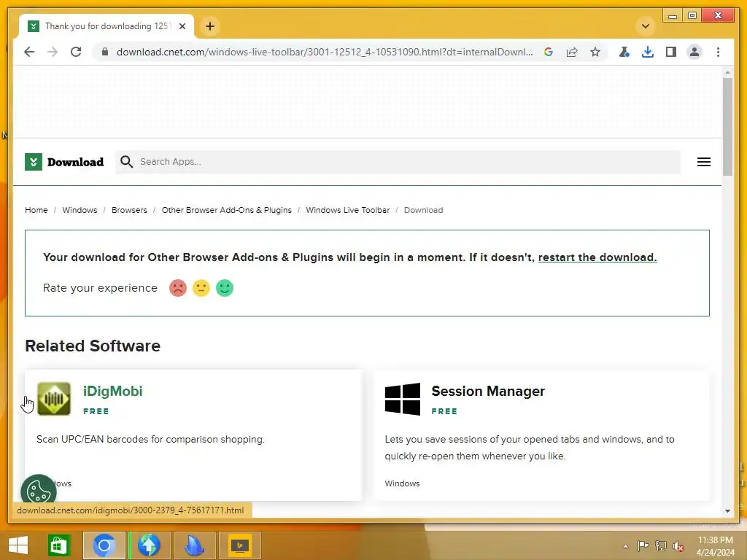
Task: Click the page vertical scrollbar thumb
Action: click(x=727, y=126)
